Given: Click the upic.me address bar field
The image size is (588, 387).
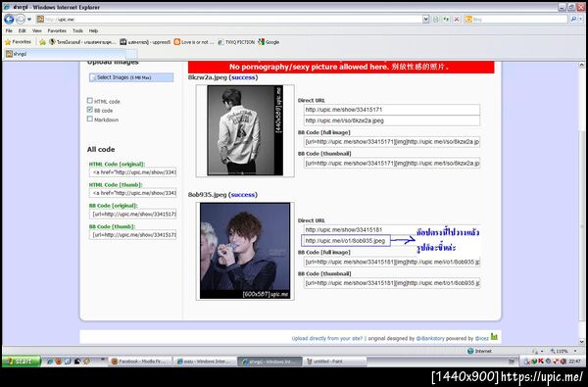Looking at the screenshot, I should (x=232, y=19).
